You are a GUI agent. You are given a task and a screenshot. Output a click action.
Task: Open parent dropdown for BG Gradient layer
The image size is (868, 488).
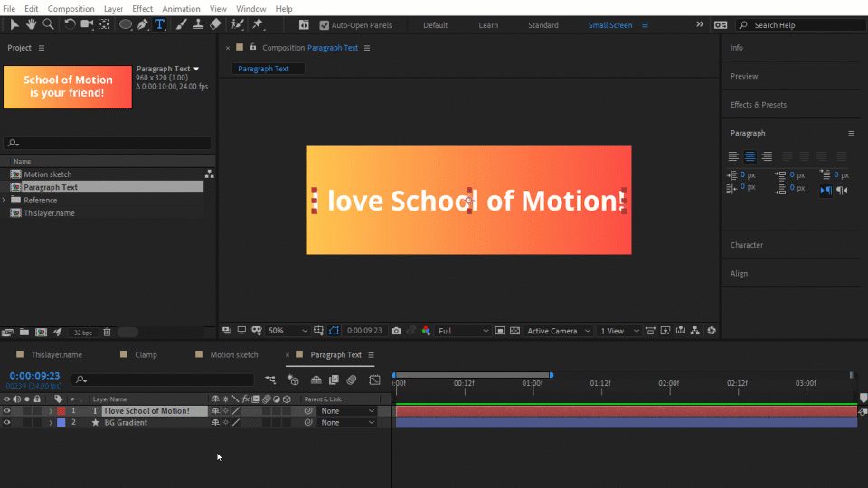pos(347,423)
